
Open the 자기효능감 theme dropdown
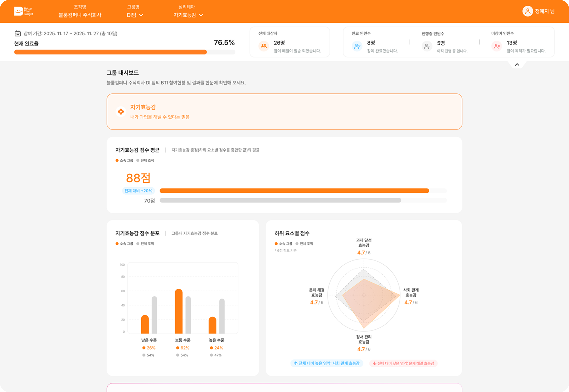tap(188, 15)
